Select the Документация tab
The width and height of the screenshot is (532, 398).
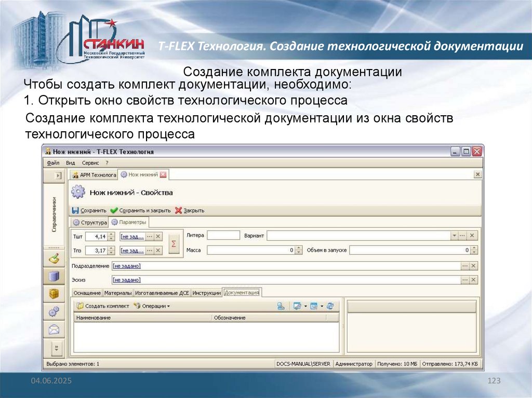pyautogui.click(x=242, y=292)
